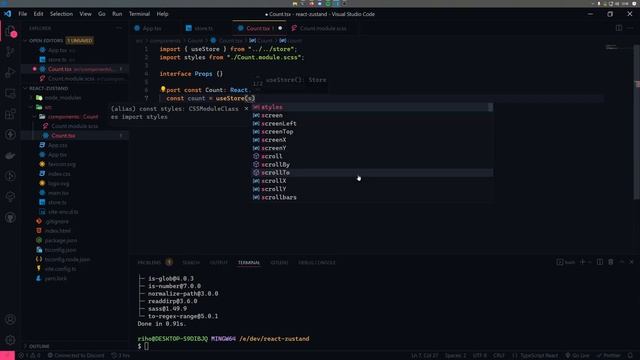Click the errors and warnings status item
This screenshot has width=640, height=360.
29,356
